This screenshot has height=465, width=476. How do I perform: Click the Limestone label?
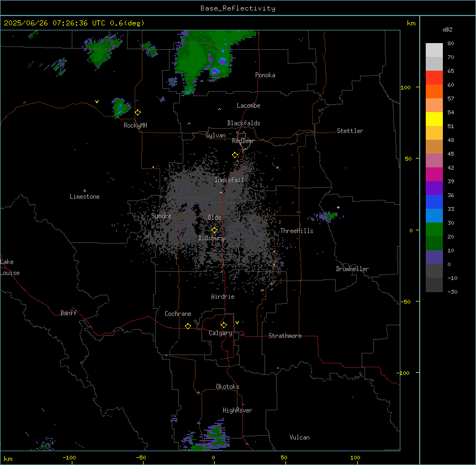84,197
